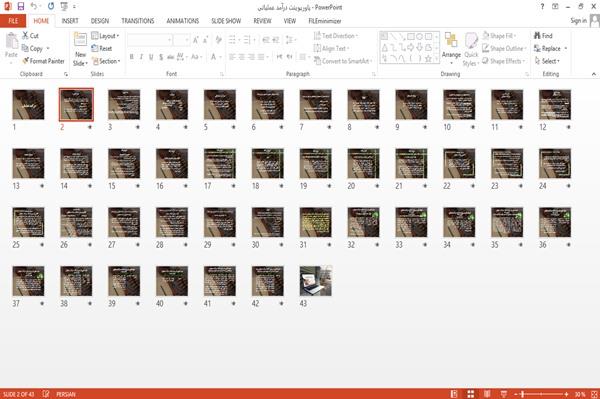Click the PERSIAN language indicator
600x399 pixels.
66,394
